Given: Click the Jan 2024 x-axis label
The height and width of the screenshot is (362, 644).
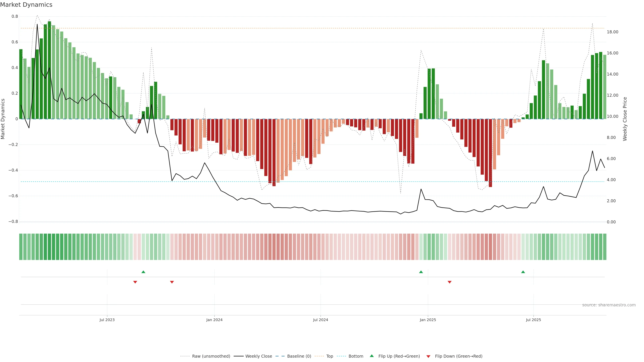Looking at the screenshot, I should (x=214, y=320).
